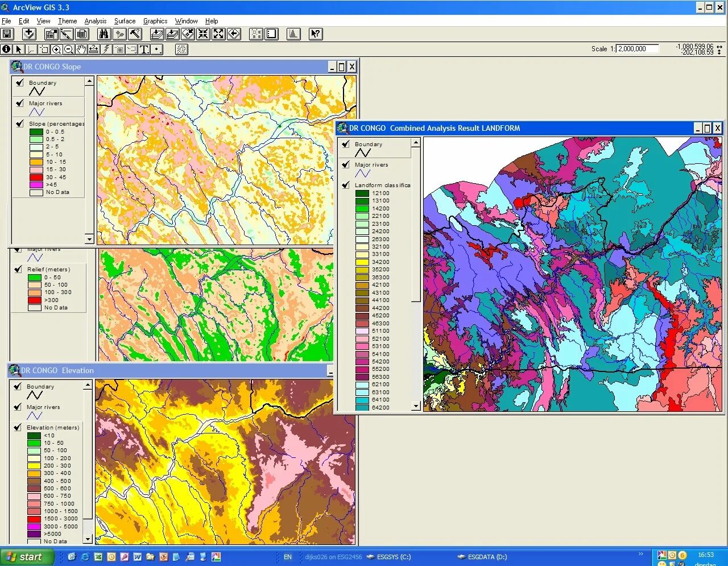The width and height of the screenshot is (728, 566).
Task: Click the context Help pointer icon
Action: [x=316, y=34]
